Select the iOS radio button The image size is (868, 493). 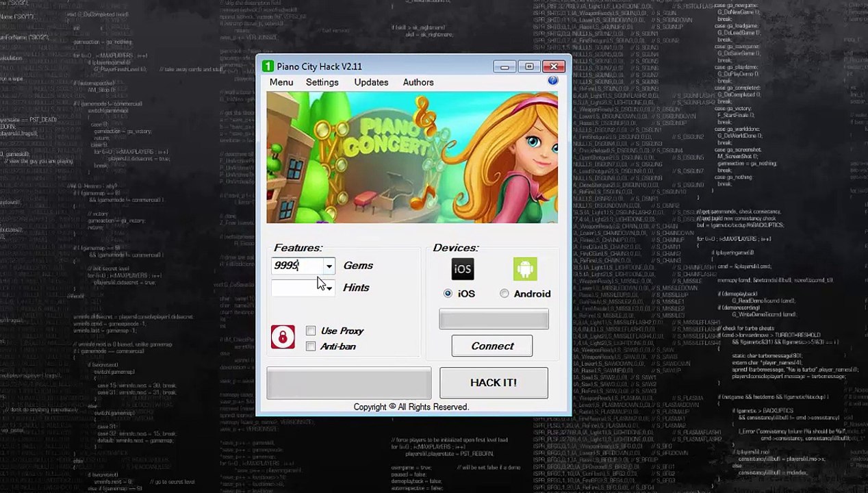448,294
